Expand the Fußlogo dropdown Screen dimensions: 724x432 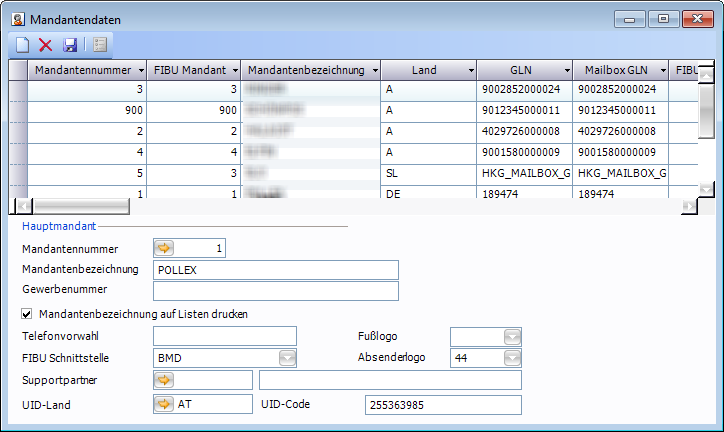pyautogui.click(x=512, y=336)
